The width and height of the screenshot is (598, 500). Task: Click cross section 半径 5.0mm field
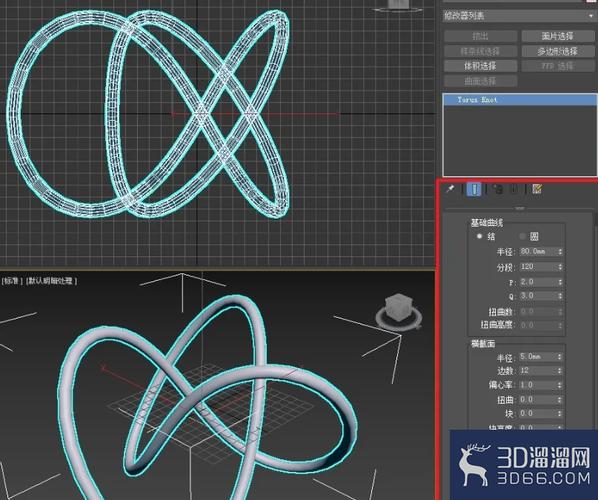(x=538, y=357)
